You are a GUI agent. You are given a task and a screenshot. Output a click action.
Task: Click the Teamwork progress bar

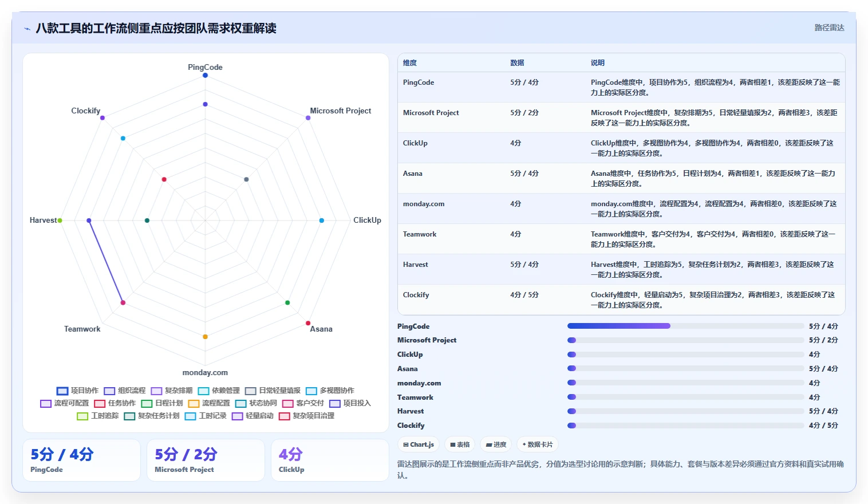685,397
